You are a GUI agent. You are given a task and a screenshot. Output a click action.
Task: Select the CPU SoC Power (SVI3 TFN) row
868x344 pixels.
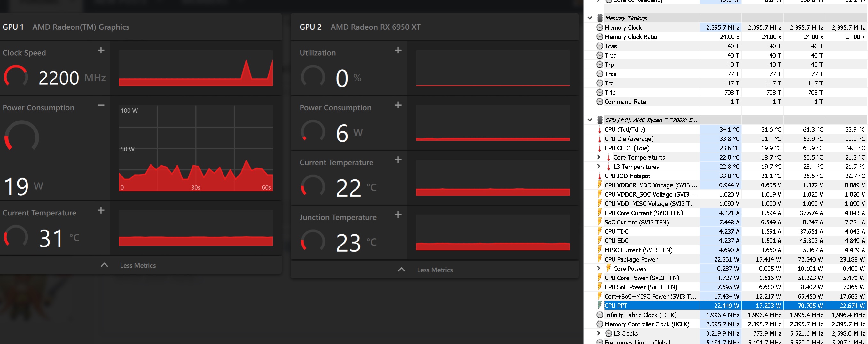point(726,287)
